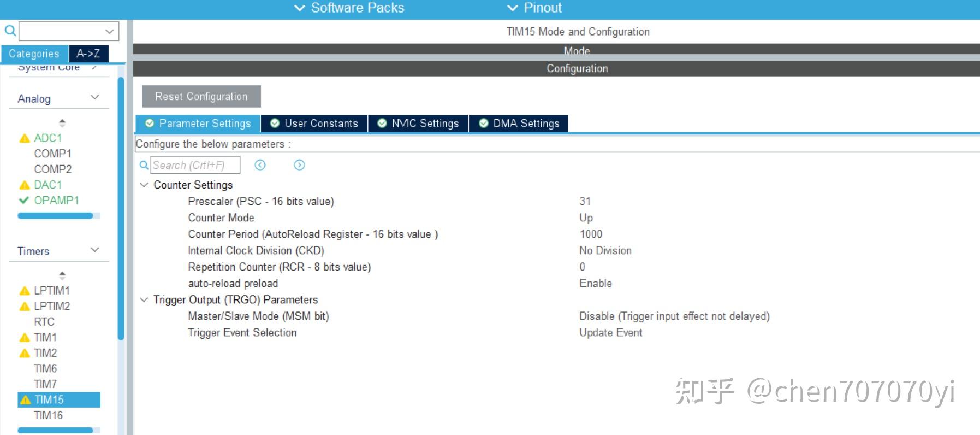980x435 pixels.
Task: Open auto-reload preload Enable value
Action: (x=596, y=283)
